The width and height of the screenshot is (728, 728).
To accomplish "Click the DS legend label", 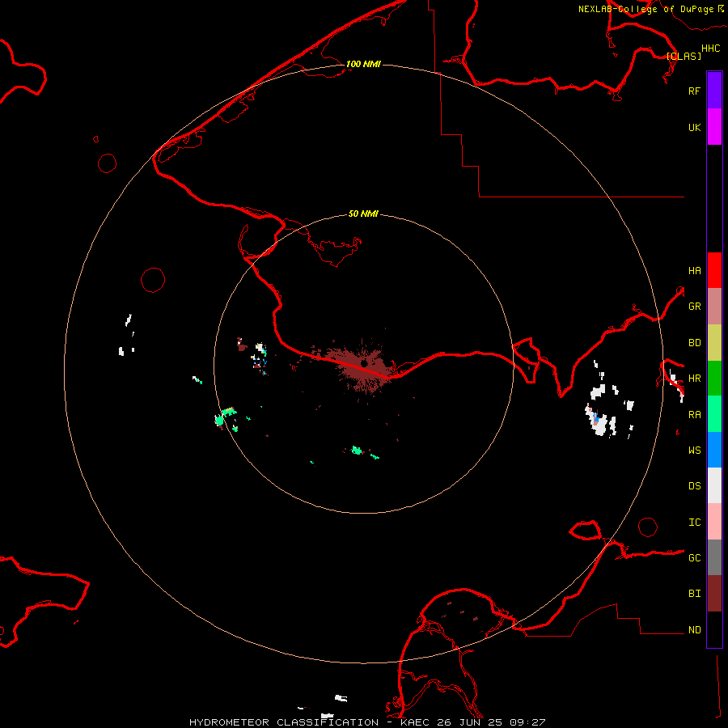I will click(x=694, y=486).
